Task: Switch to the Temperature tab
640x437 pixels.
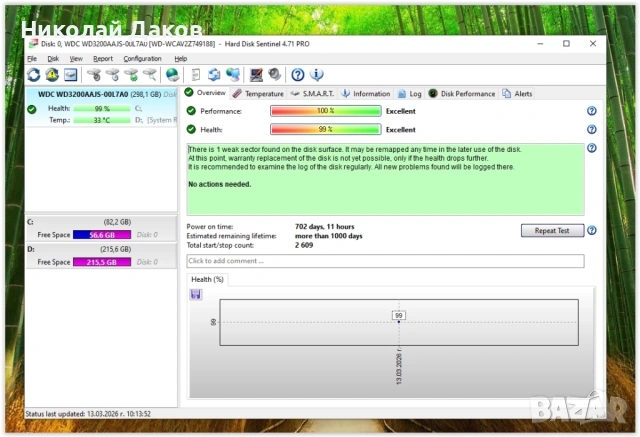Action: 258,94
